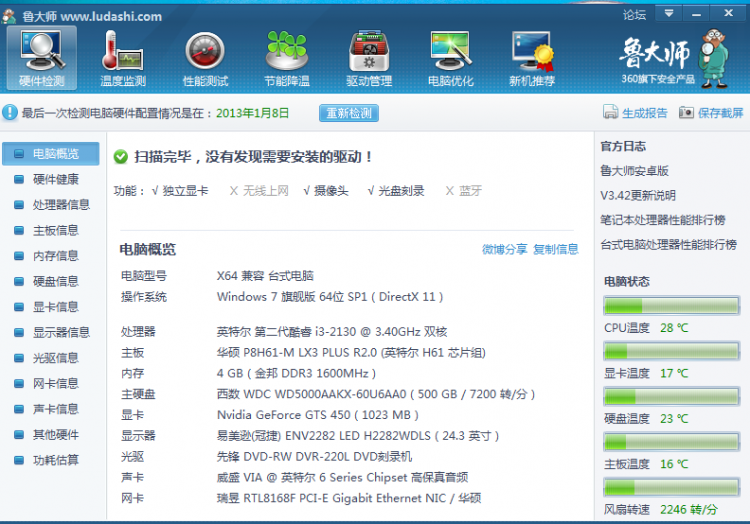
Task: Click 复制信息 copy info link
Action: coord(556,249)
